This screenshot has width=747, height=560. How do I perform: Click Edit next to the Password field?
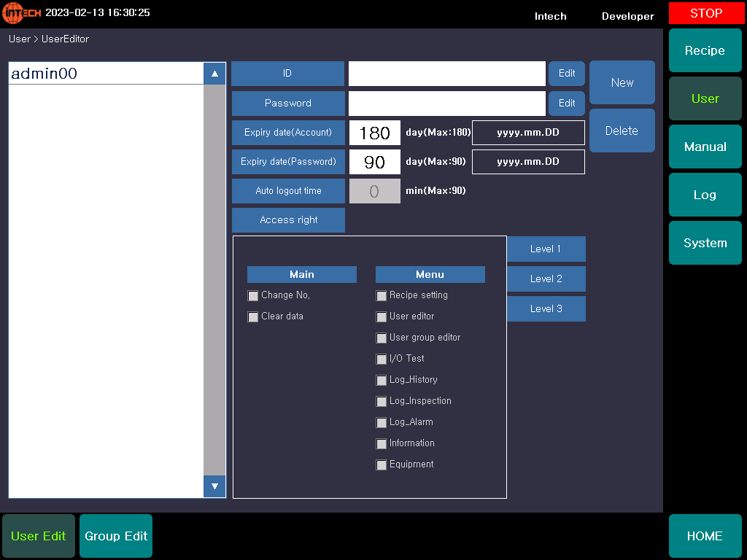point(567,103)
